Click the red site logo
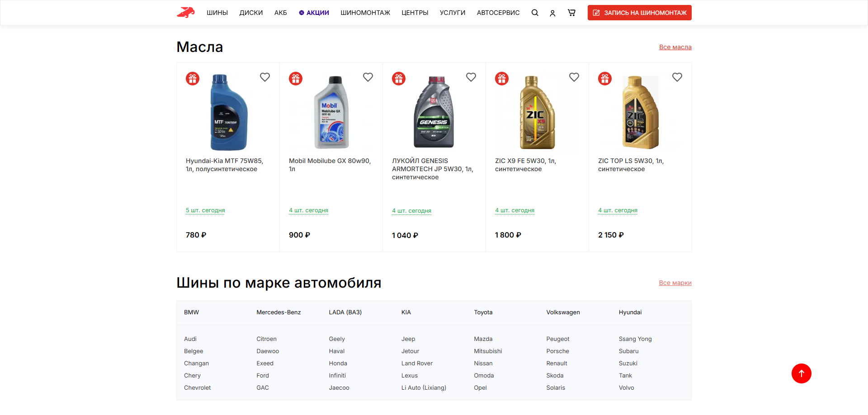The height and width of the screenshot is (415, 868). point(186,13)
